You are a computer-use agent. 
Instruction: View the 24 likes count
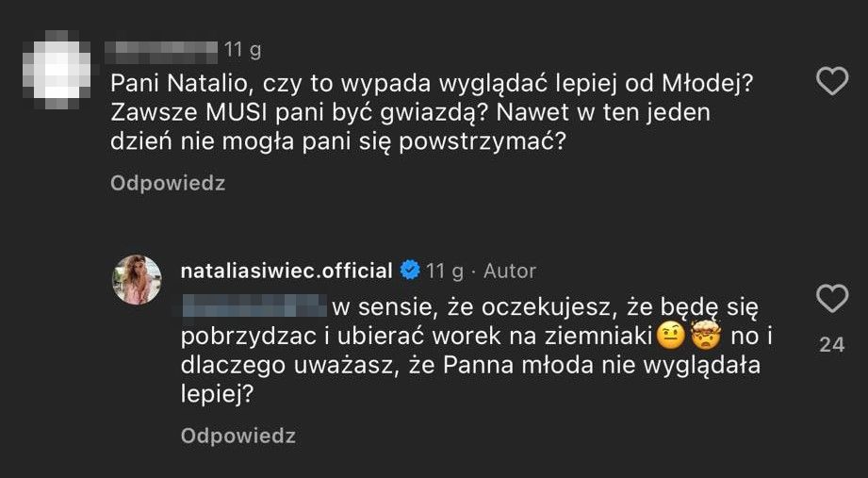pos(831,345)
